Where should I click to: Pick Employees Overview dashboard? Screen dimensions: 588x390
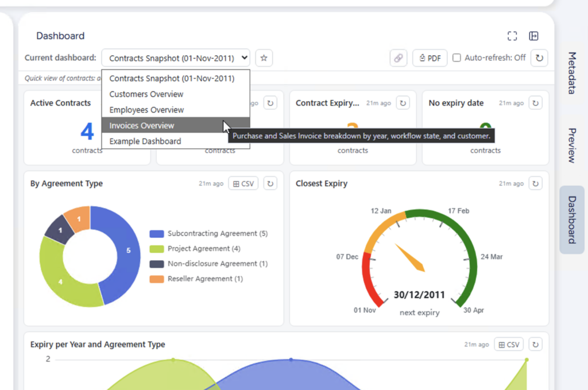(176, 110)
